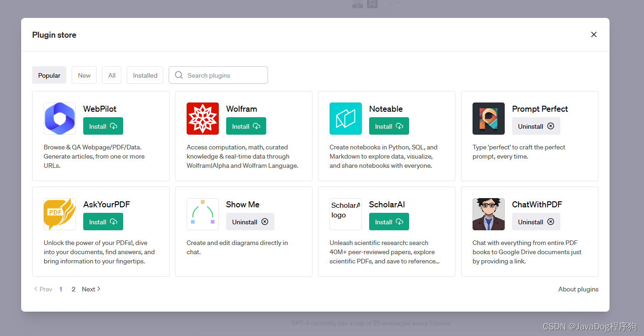The height and width of the screenshot is (336, 644).
Task: Install the ScholarAI plugin
Action: click(389, 222)
